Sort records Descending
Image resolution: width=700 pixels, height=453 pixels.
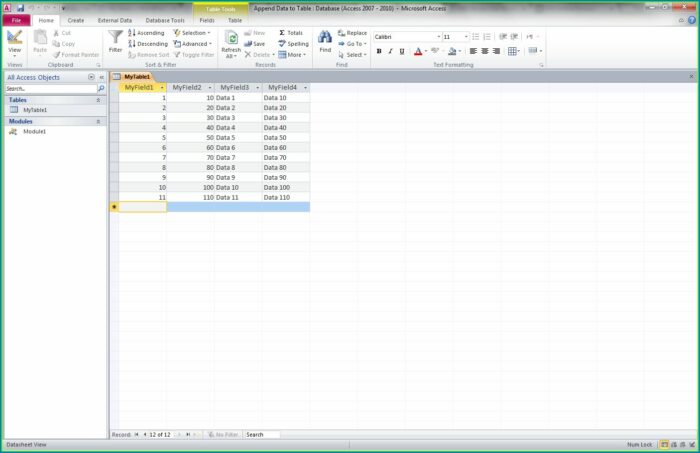(x=148, y=44)
